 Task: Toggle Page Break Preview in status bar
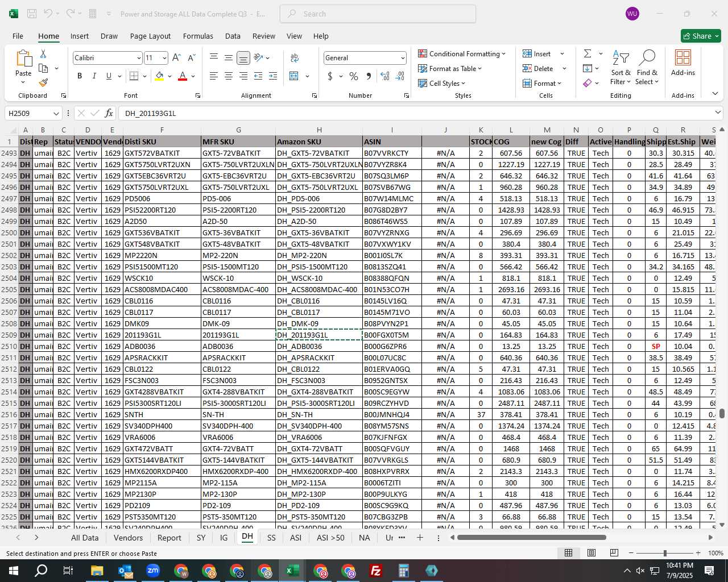pyautogui.click(x=614, y=553)
